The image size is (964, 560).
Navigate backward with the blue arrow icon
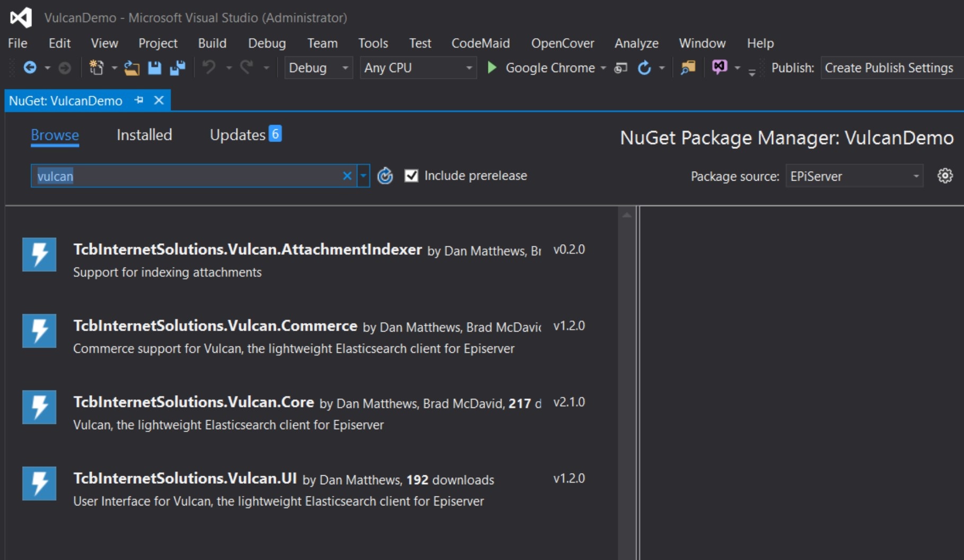pos(30,68)
